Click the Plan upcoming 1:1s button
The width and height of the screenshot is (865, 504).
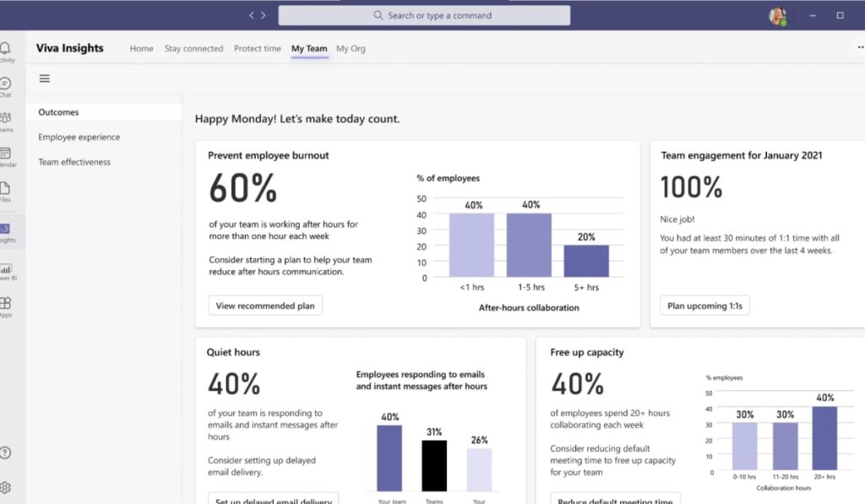click(x=705, y=306)
